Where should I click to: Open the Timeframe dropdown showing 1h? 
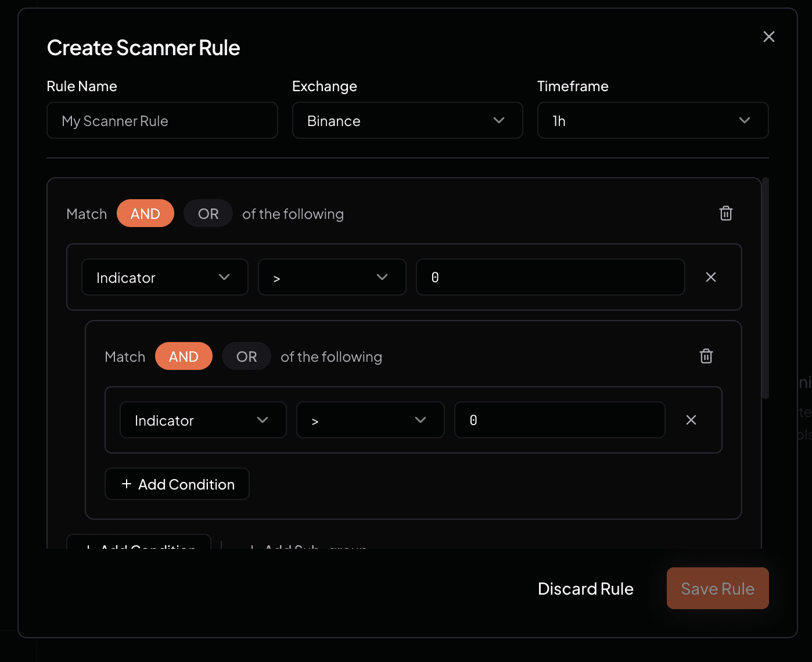coord(652,120)
